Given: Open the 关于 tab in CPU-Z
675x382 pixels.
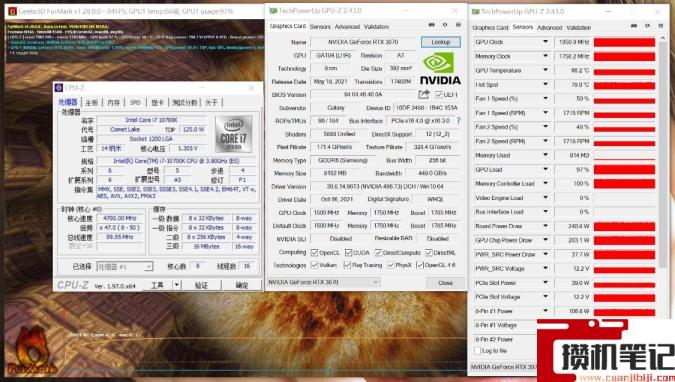Looking at the screenshot, I should coord(211,102).
